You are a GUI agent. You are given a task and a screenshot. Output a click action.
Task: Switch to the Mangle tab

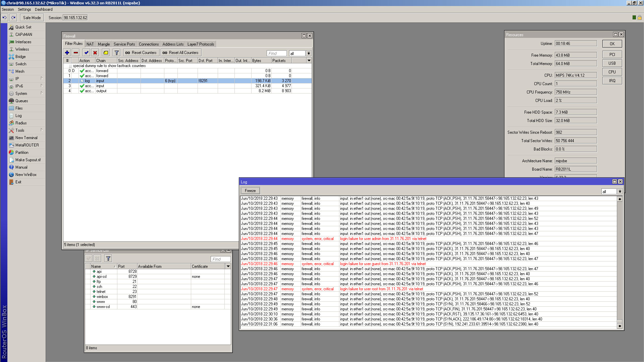(104, 44)
